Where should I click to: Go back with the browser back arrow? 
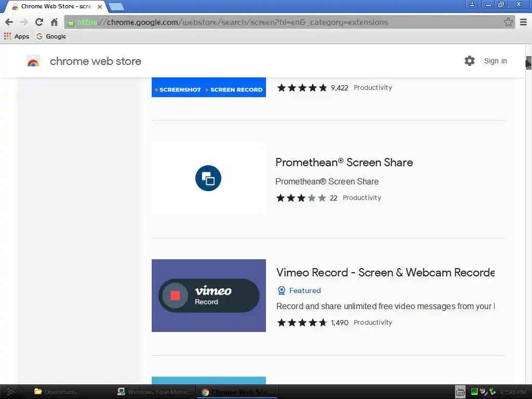click(9, 22)
